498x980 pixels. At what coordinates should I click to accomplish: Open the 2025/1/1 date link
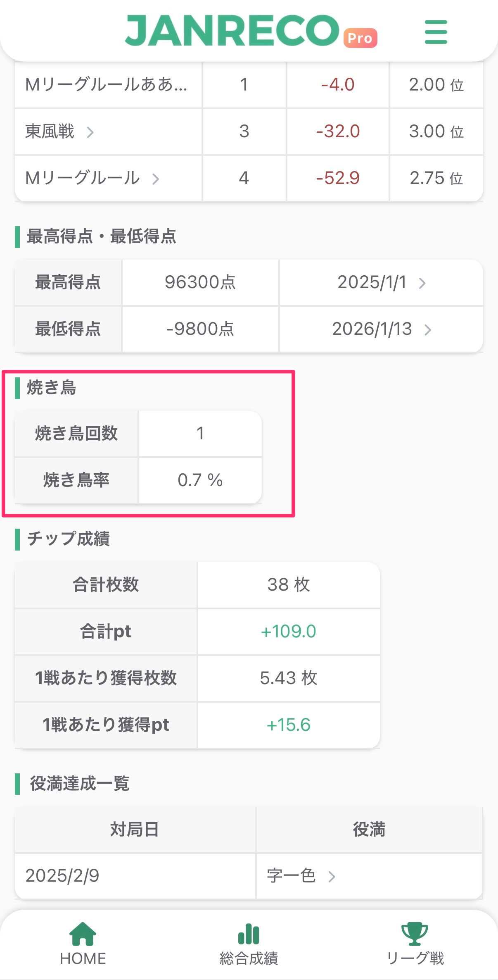372,283
